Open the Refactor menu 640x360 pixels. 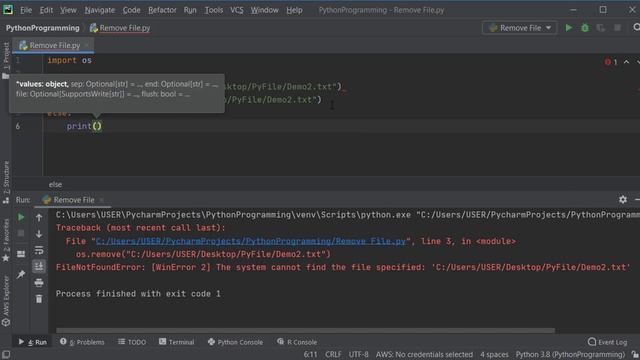pos(162,10)
